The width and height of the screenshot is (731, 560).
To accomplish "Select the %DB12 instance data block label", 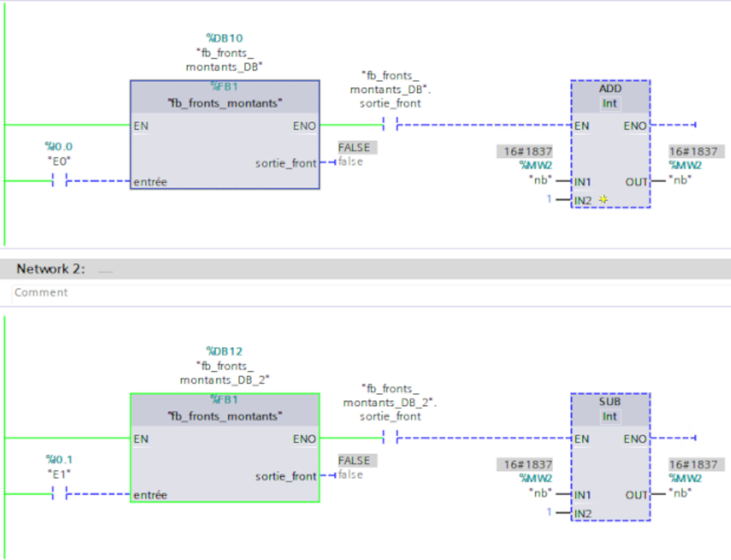I will click(224, 351).
